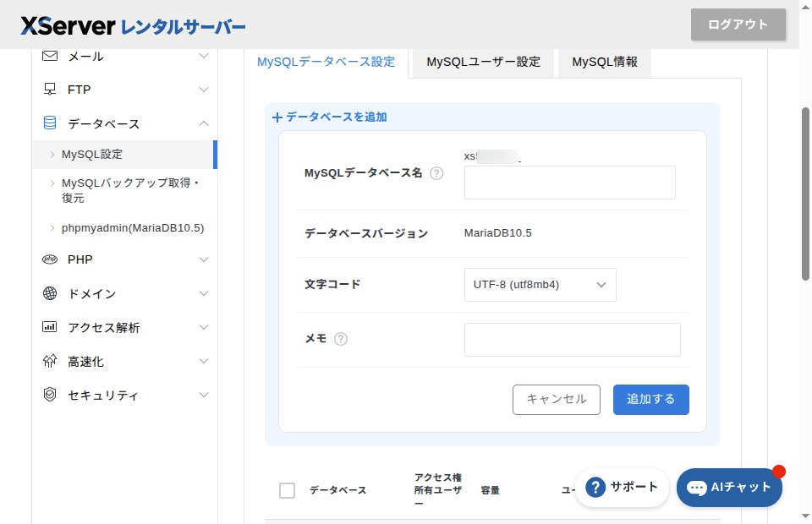Click the access analytics chart icon
The width and height of the screenshot is (812, 524).
(x=50, y=327)
